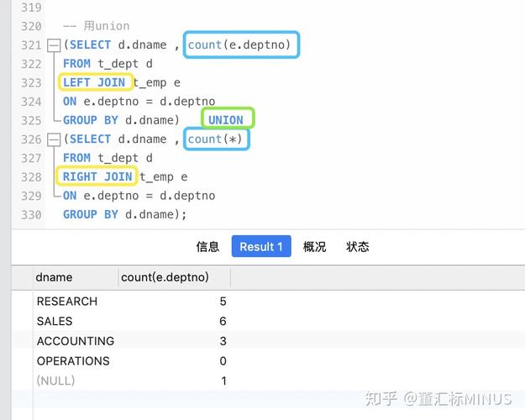Open the 信息 tab
The width and height of the screenshot is (525, 420).
click(207, 247)
